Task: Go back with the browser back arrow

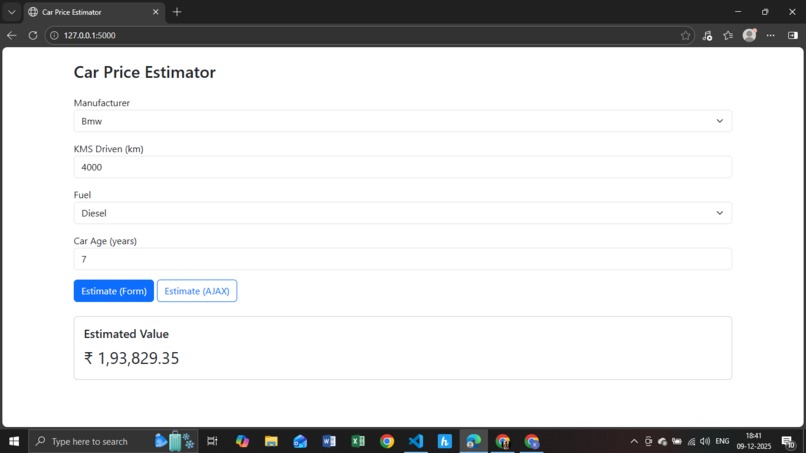Action: (11, 35)
